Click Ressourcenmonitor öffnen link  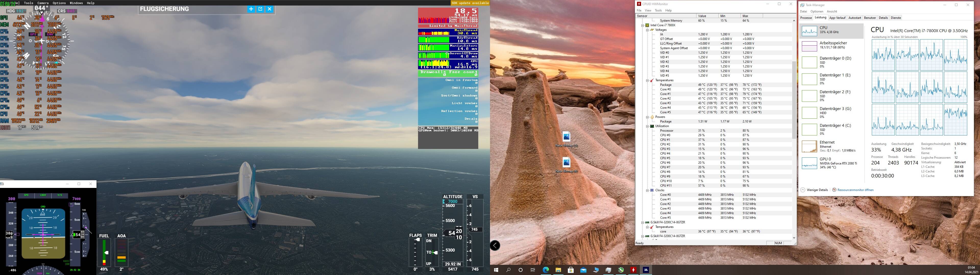point(855,190)
